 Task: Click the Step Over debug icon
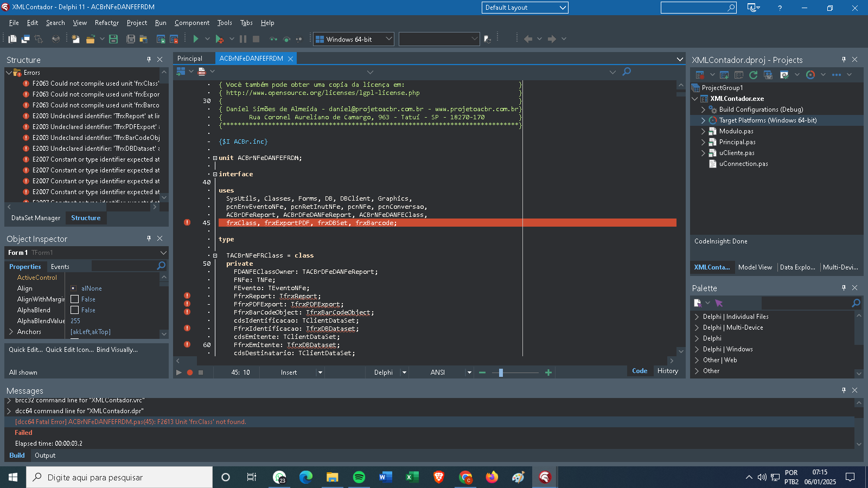286,39
